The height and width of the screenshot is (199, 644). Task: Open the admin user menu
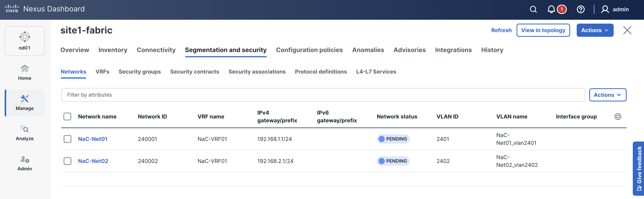615,9
